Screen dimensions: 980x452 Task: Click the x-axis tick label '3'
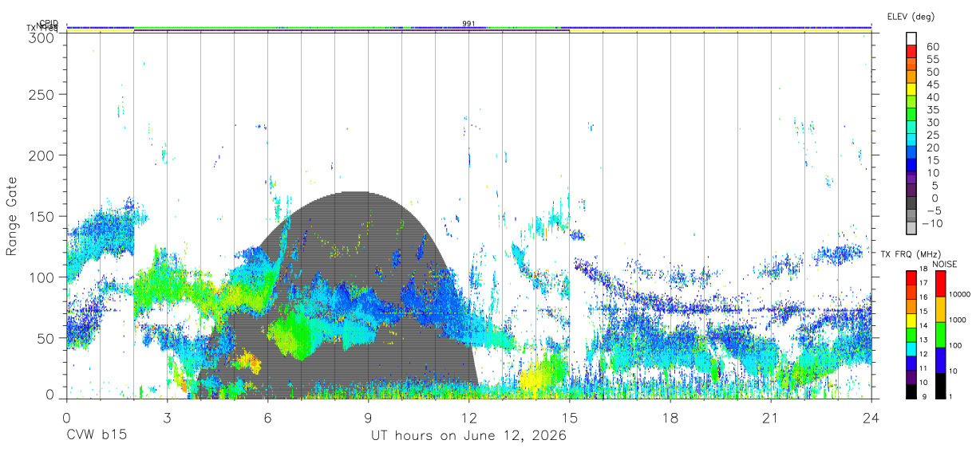coord(167,418)
